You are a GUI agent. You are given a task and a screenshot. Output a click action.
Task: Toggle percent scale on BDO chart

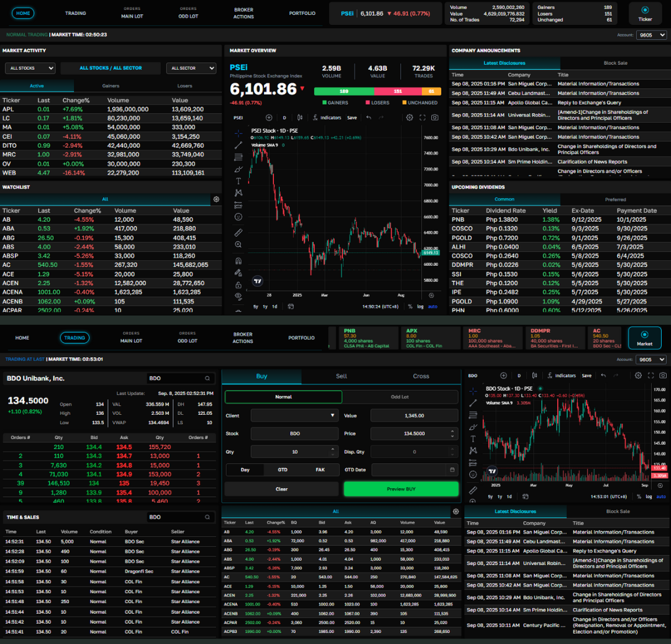[638, 496]
